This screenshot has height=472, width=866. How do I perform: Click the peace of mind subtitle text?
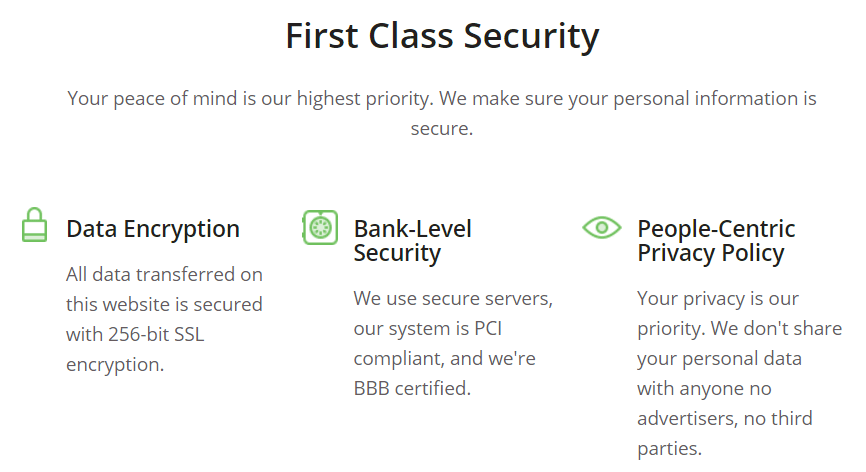pyautogui.click(x=442, y=113)
